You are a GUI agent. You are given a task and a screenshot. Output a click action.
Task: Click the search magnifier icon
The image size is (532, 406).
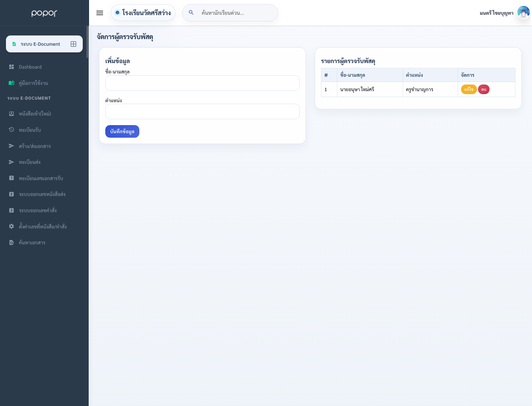(x=191, y=13)
